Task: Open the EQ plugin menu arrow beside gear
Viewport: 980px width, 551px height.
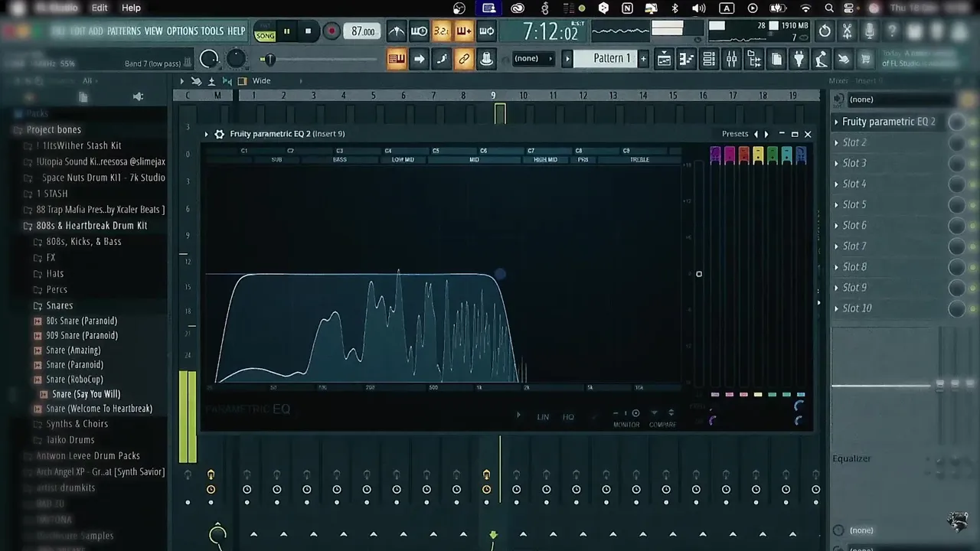Action: click(206, 134)
